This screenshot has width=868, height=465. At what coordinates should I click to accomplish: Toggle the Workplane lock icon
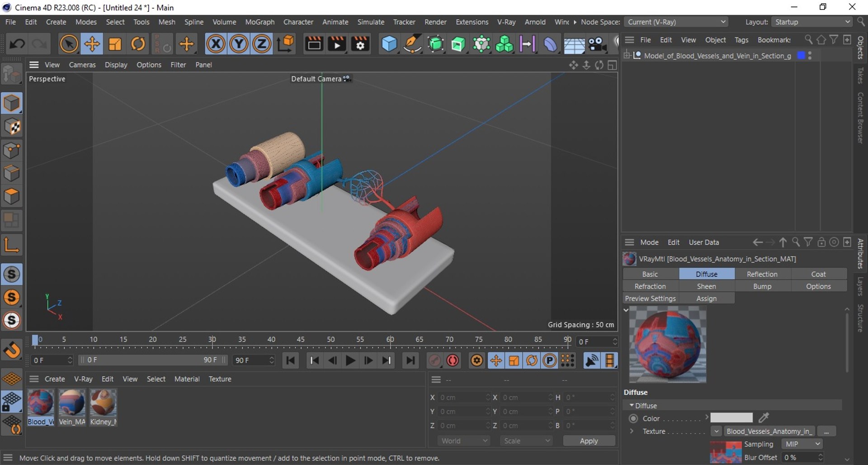click(12, 401)
